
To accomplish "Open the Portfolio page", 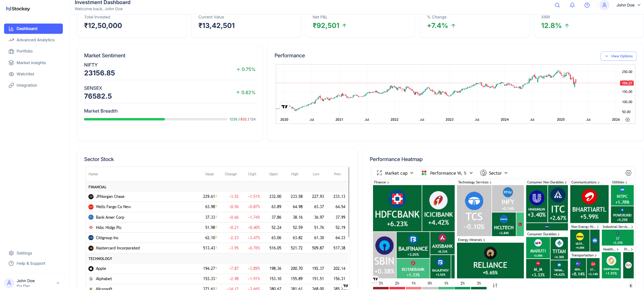I will (x=33, y=51).
